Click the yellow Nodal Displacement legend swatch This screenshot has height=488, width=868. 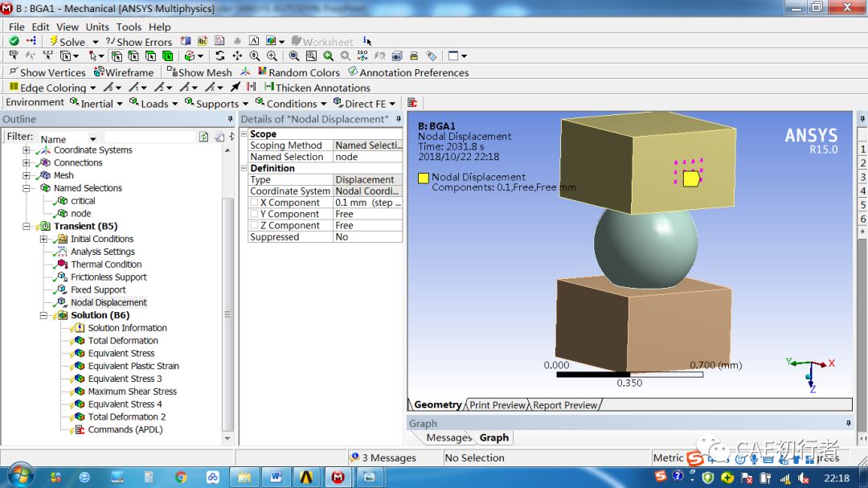pos(424,178)
